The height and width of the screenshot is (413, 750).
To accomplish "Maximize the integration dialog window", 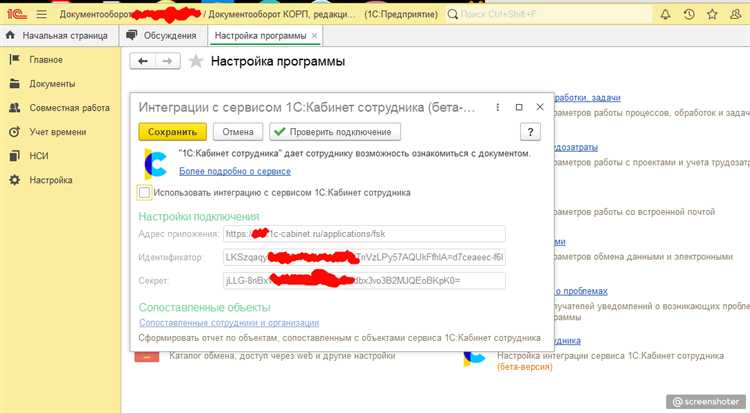I will (519, 107).
